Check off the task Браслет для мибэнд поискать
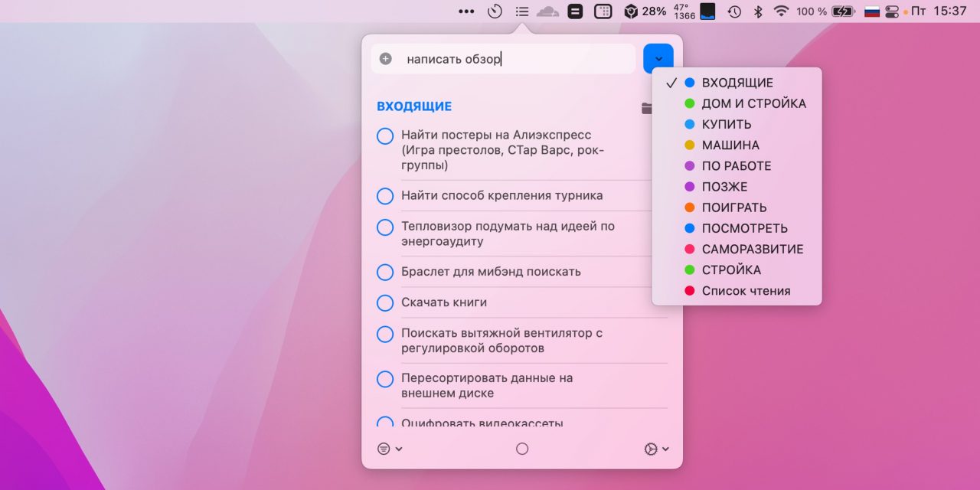This screenshot has width=980, height=490. tap(385, 272)
